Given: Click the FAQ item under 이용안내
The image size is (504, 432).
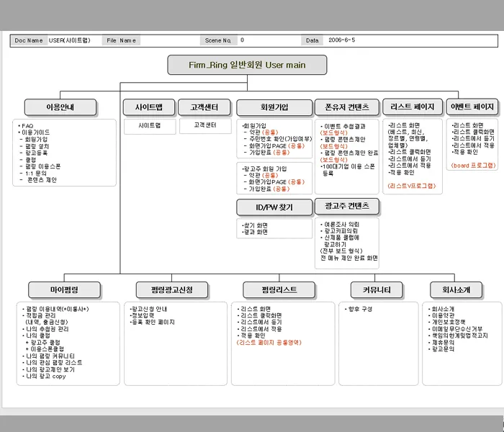Looking at the screenshot, I should point(28,125).
